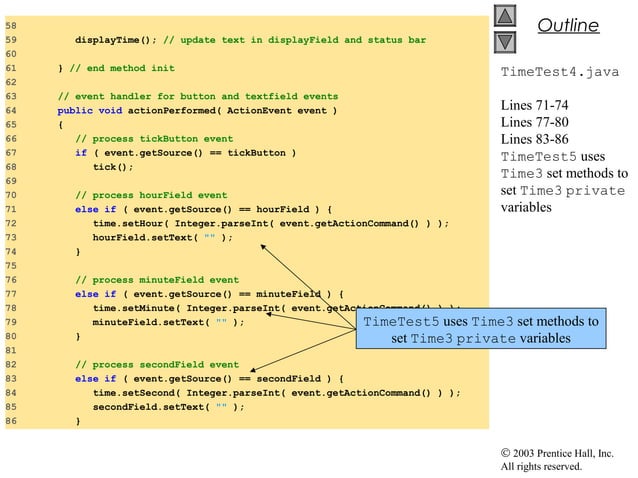Click the '// process secondField event' comment

coord(157,365)
